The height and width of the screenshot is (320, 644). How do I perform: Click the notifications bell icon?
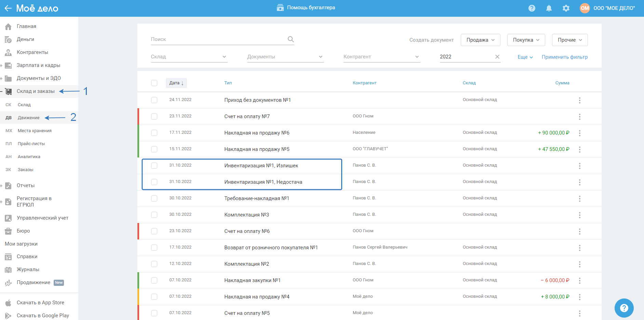pyautogui.click(x=549, y=8)
